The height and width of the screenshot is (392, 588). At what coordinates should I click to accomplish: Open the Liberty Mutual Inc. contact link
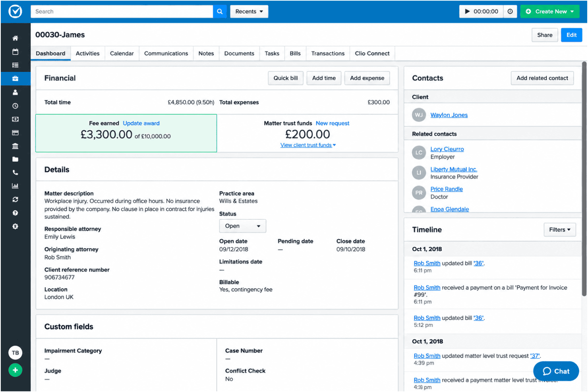click(x=454, y=169)
